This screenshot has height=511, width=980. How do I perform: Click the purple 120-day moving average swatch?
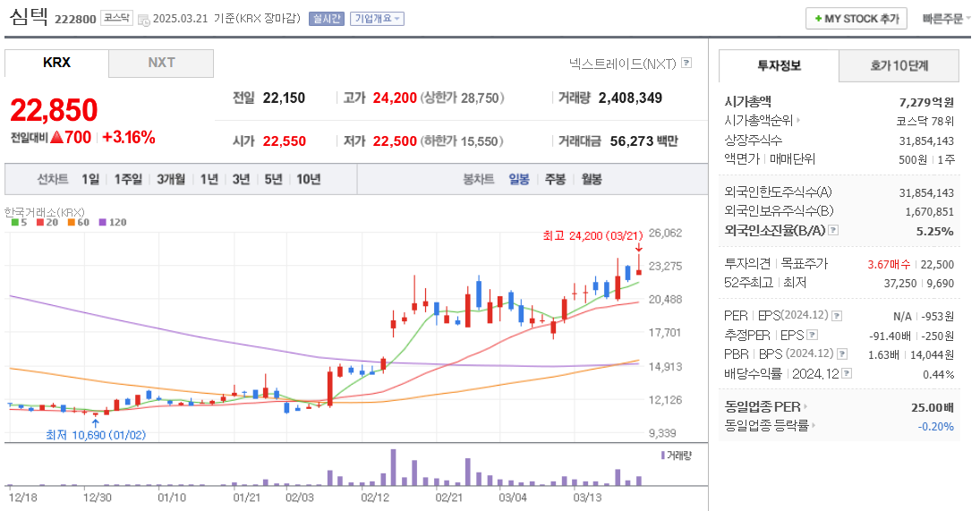pos(103,223)
